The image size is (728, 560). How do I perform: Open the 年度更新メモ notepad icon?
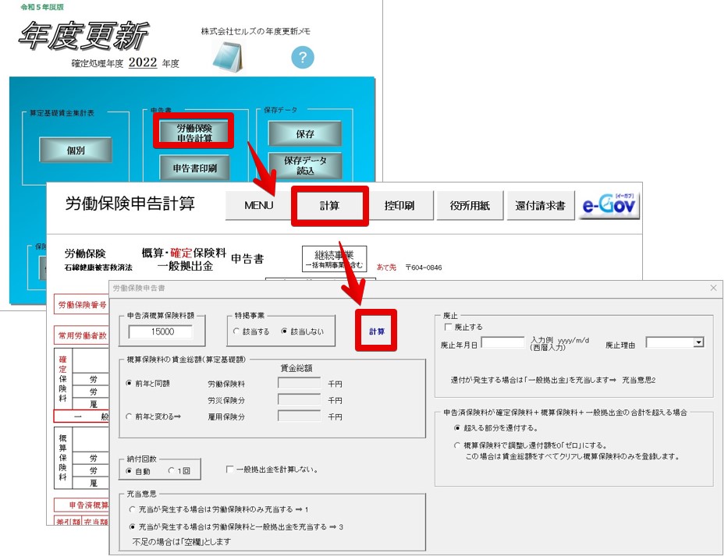click(228, 57)
